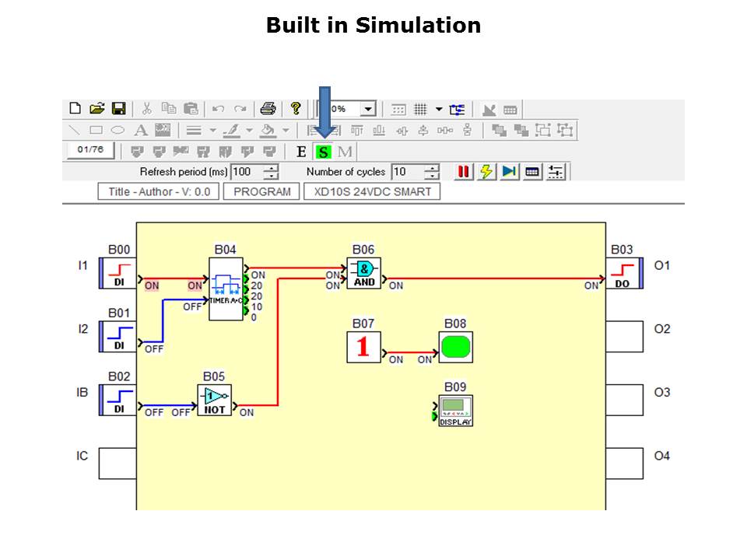Adjust Refresh period spinner arrows
747x560 pixels.
pos(271,172)
